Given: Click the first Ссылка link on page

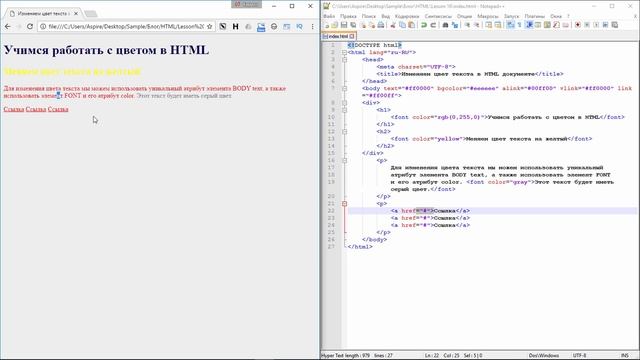Looking at the screenshot, I should (14, 109).
